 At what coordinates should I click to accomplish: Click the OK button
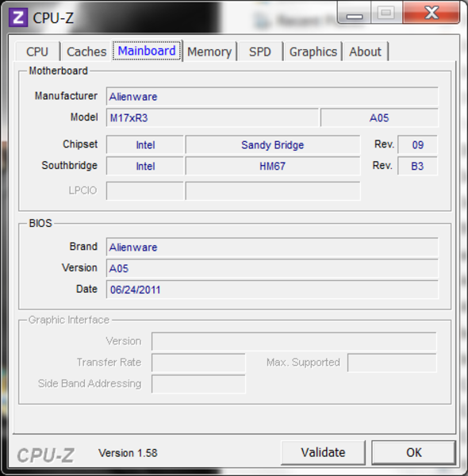[x=414, y=452]
